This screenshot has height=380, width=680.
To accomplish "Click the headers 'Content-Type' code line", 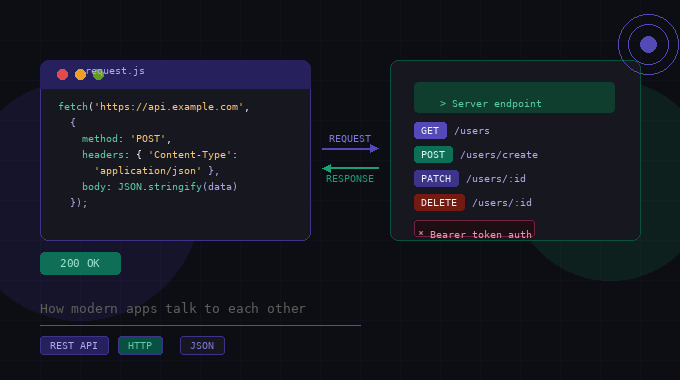I will pos(160,155).
